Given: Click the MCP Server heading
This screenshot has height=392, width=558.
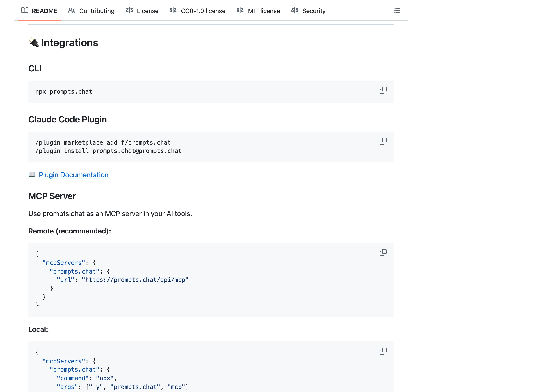Looking at the screenshot, I should pos(52,196).
